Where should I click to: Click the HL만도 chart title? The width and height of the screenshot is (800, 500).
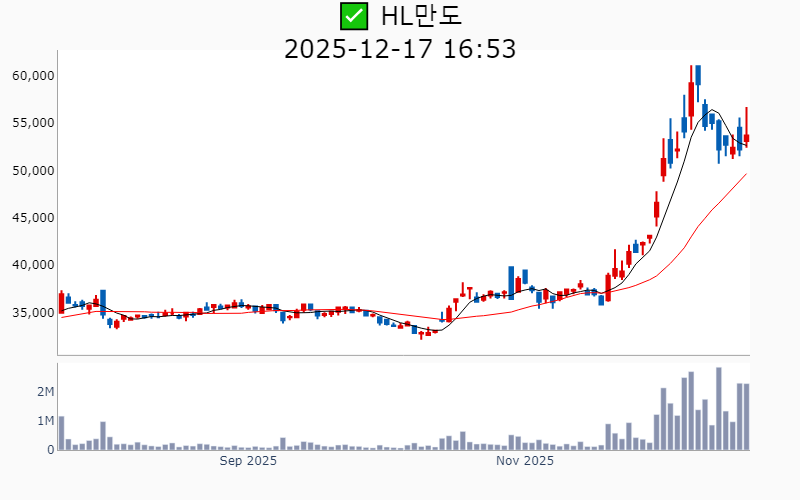point(421,16)
